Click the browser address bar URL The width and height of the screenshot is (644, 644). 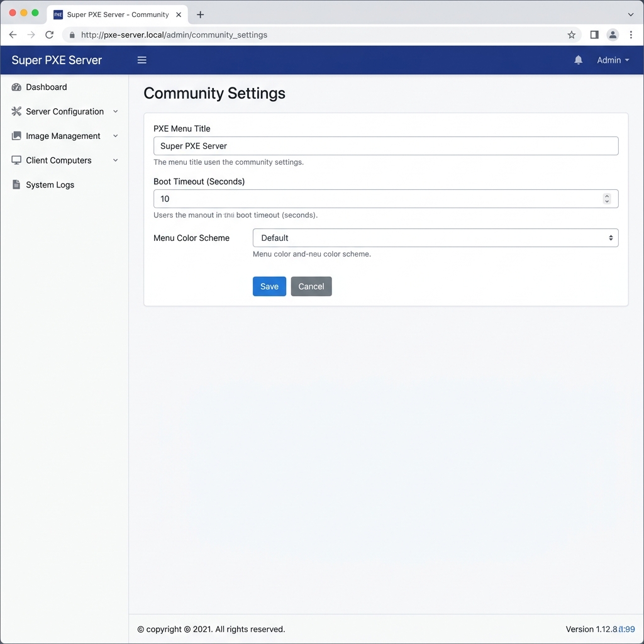tap(174, 35)
